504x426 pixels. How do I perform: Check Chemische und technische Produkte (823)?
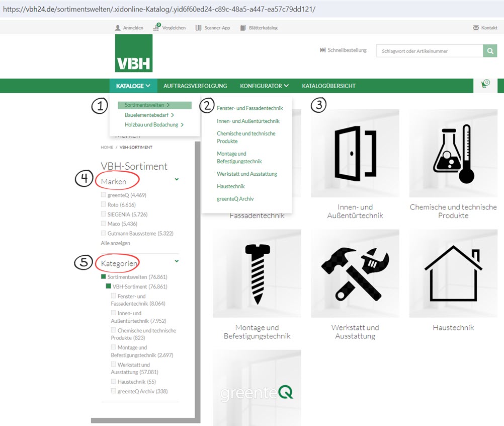[x=114, y=330]
